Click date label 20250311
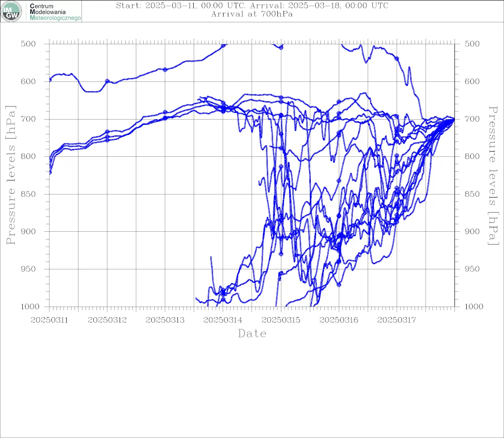504x438 pixels. coord(49,320)
